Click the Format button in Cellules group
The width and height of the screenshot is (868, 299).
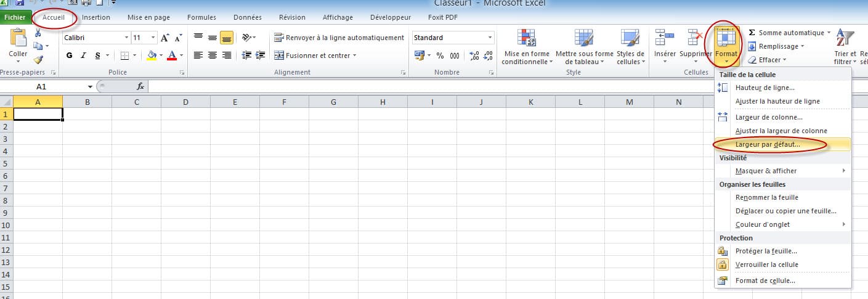pyautogui.click(x=727, y=46)
